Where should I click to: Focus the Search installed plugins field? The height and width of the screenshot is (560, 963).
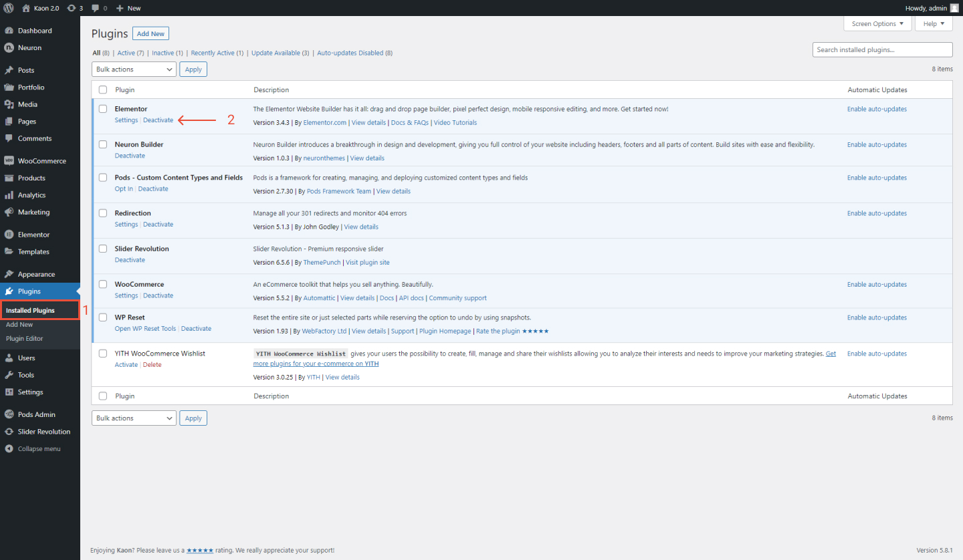[x=883, y=49]
